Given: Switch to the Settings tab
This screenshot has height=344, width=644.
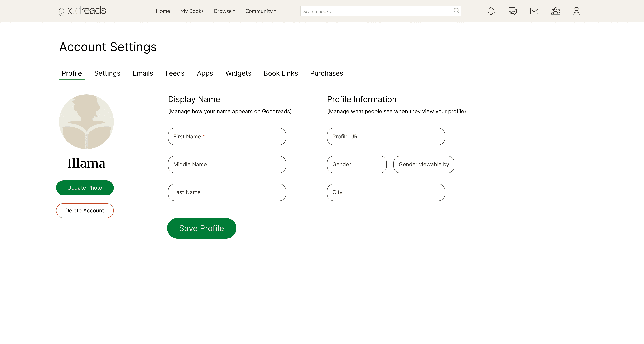Looking at the screenshot, I should point(107,73).
